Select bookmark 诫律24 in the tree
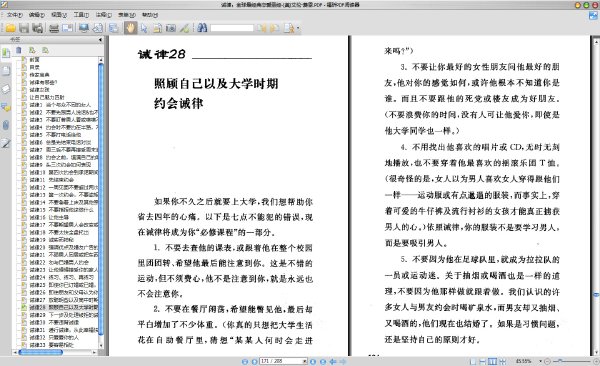Image resolution: width=600 pixels, height=366 pixels. pos(61,277)
